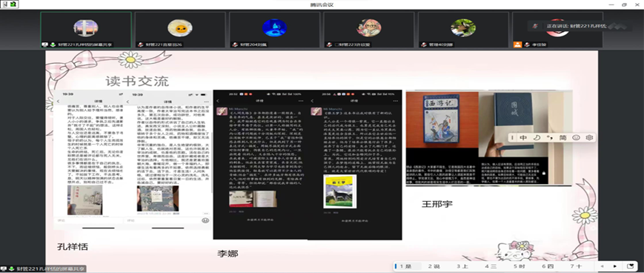
Task: Select the 财管221 egg-avatar participant tile
Action: (x=180, y=30)
